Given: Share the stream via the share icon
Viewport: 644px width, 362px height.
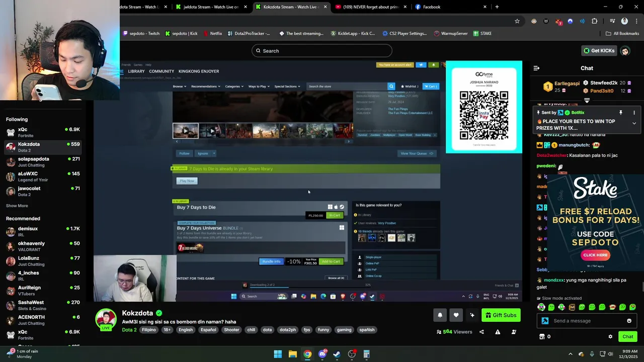Looking at the screenshot, I should [481, 332].
